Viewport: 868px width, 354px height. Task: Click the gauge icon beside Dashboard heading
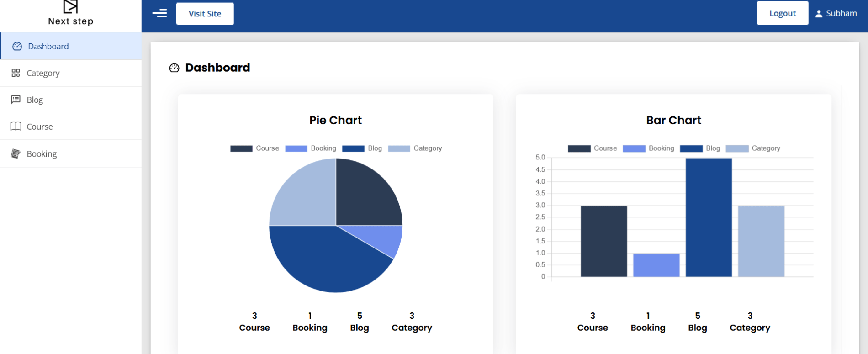click(175, 68)
